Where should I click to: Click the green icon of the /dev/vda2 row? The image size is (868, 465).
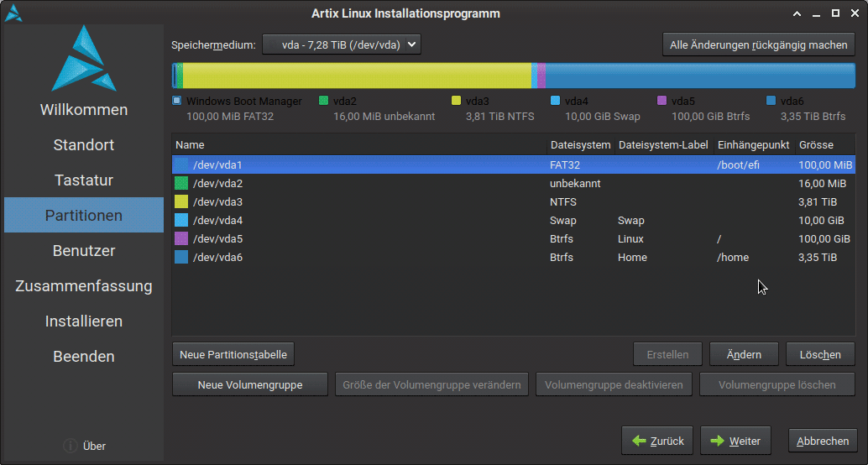coord(181,183)
